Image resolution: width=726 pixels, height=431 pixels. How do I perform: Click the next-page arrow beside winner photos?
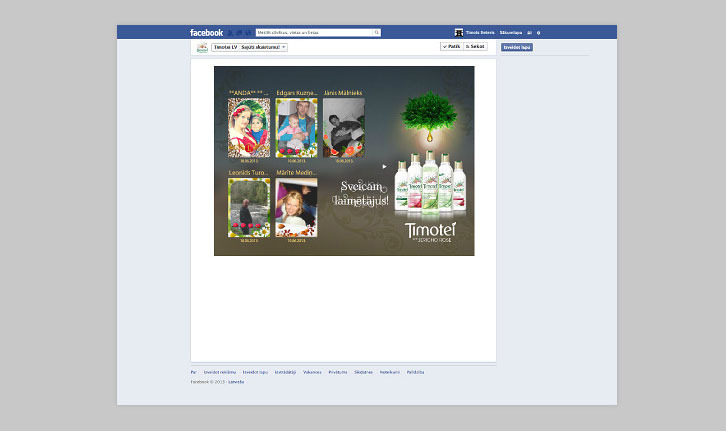point(384,167)
